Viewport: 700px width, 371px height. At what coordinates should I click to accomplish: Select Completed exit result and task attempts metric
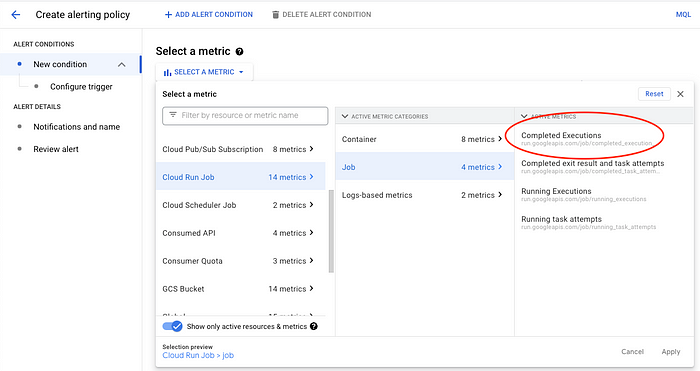pyautogui.click(x=592, y=167)
